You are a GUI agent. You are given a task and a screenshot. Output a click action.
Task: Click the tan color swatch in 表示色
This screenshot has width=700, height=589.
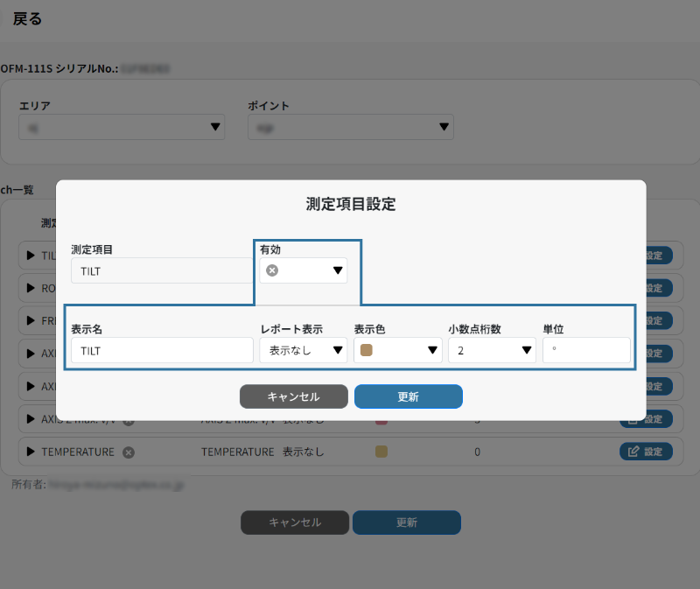pyautogui.click(x=366, y=350)
